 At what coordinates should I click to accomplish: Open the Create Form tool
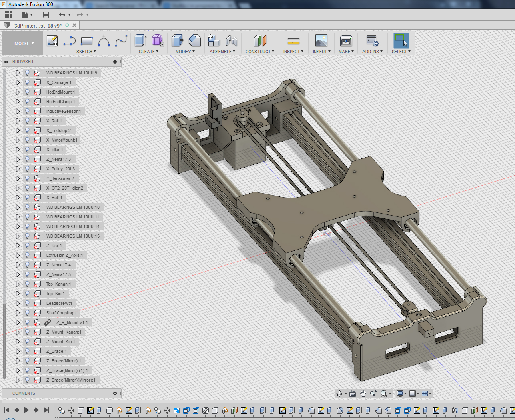point(158,40)
